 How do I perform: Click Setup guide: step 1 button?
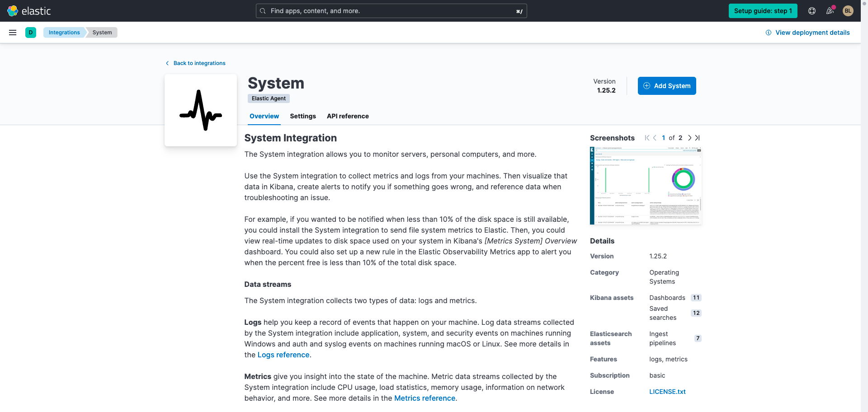coord(763,11)
